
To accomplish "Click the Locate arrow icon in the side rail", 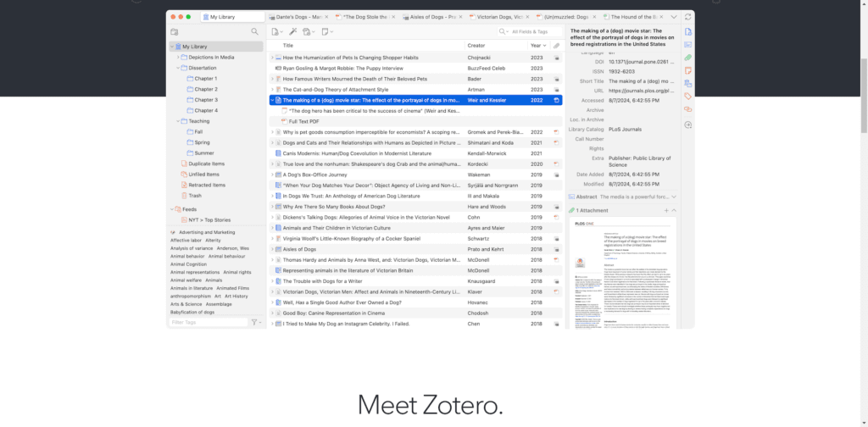I will point(688,125).
